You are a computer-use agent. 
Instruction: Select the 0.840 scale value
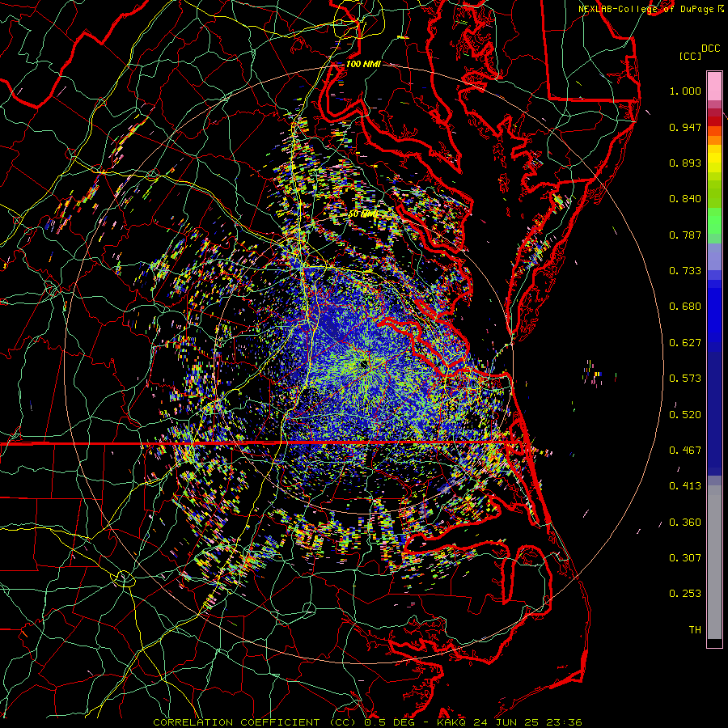pyautogui.click(x=685, y=199)
